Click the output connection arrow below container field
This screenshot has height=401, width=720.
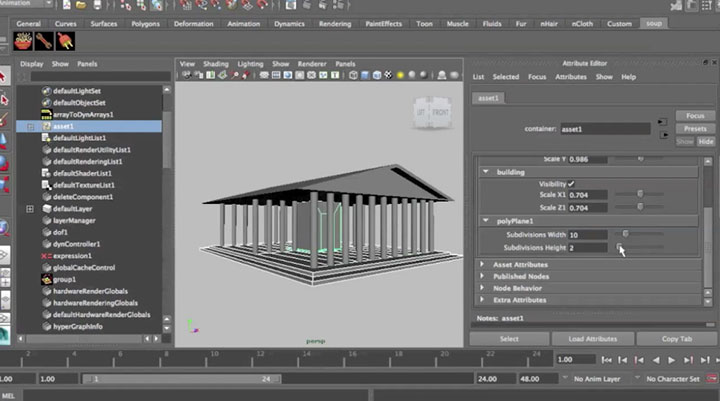point(664,135)
